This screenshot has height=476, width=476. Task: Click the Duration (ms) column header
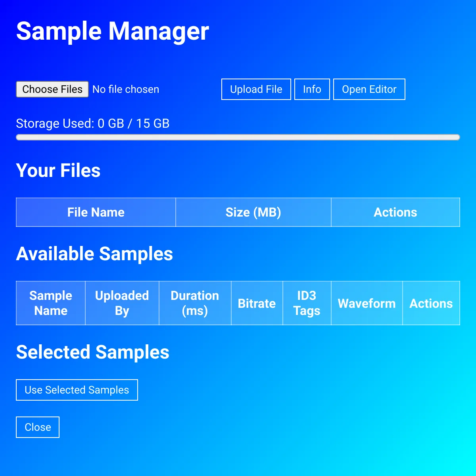(x=195, y=303)
